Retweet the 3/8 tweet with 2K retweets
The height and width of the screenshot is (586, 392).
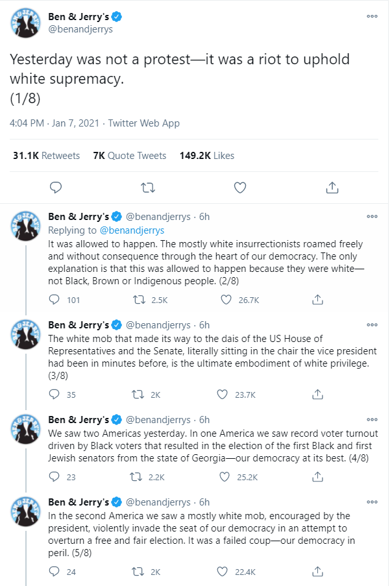click(138, 395)
